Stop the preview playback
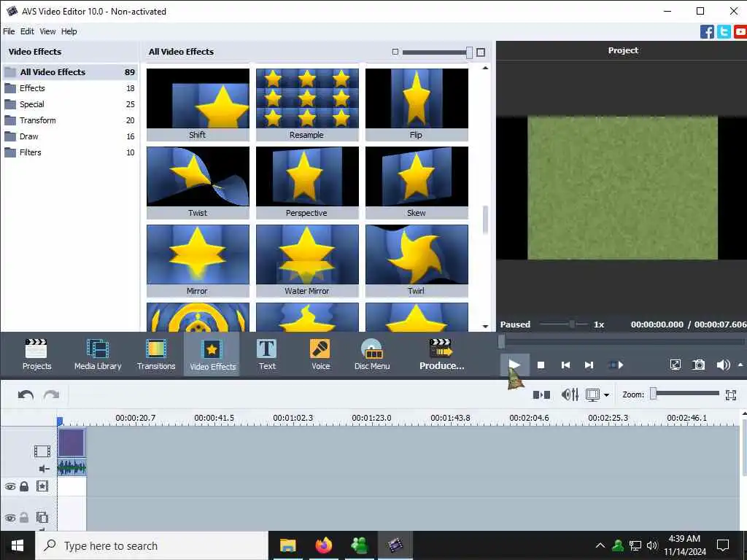The width and height of the screenshot is (747, 560). pyautogui.click(x=541, y=365)
